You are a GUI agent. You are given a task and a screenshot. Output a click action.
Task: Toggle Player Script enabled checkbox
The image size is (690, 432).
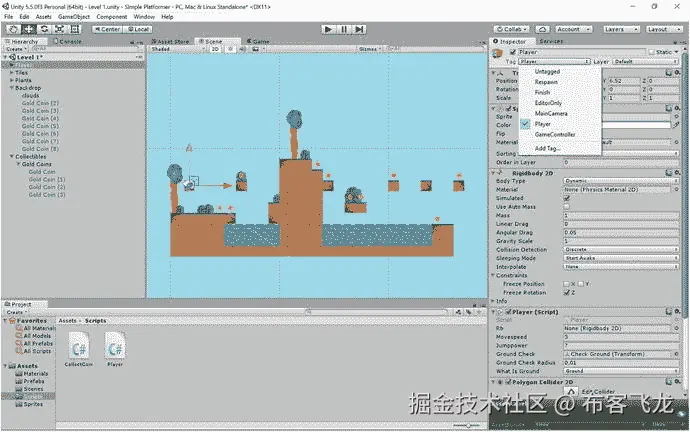tap(508, 312)
